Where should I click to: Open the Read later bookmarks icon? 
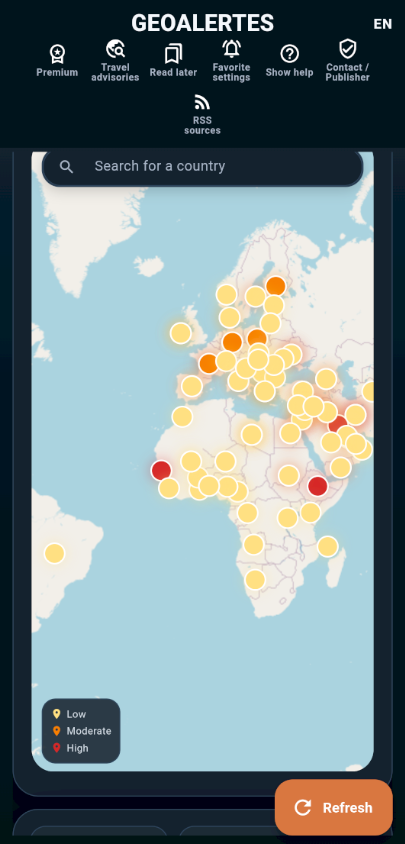tap(173, 54)
